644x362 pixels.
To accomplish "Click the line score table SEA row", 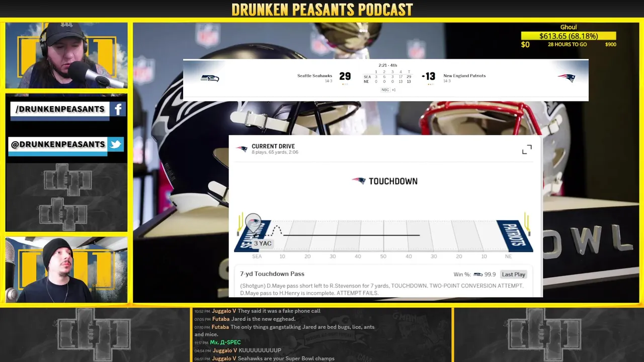I will coord(387,77).
